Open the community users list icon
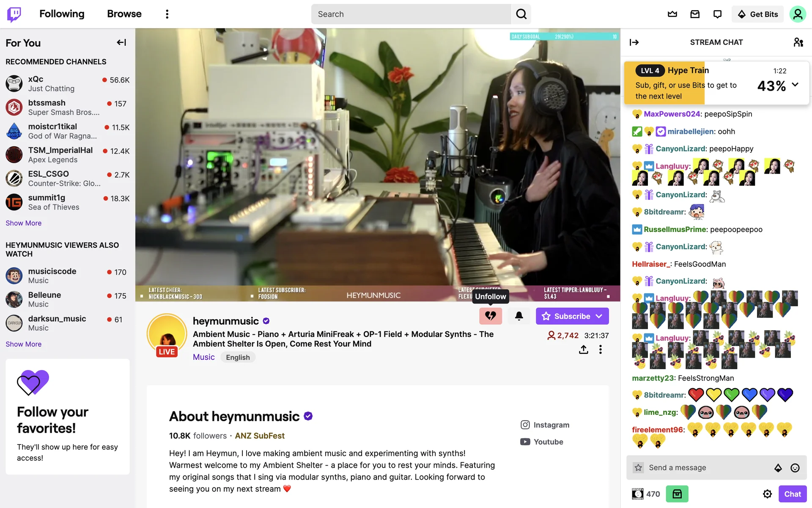Viewport: 812px width, 508px height. [798, 42]
